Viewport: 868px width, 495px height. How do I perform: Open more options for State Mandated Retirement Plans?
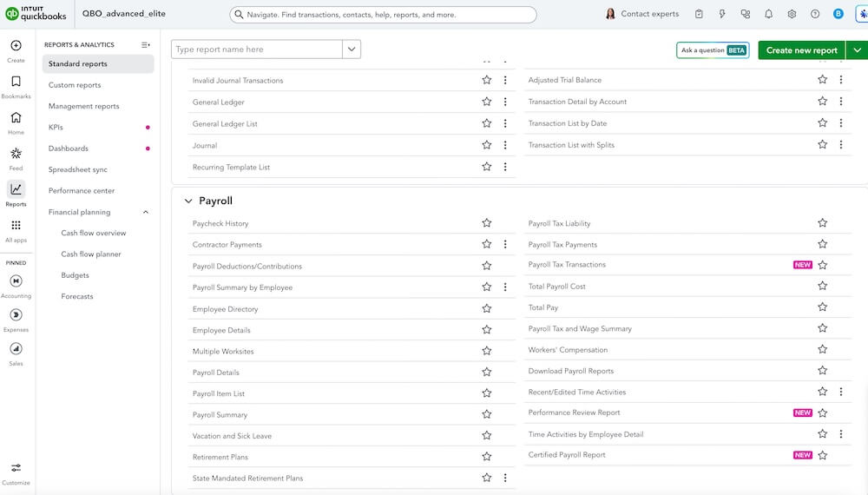pos(505,478)
